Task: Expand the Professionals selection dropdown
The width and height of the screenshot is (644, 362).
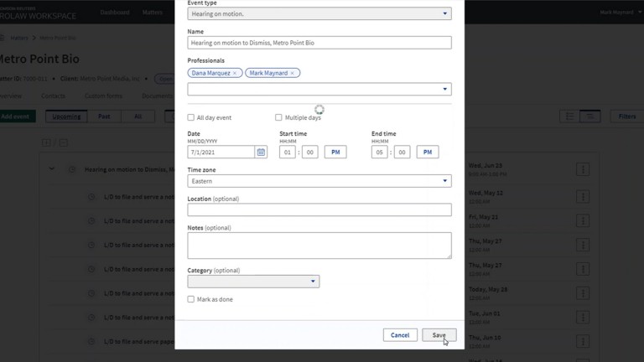Action: coord(319,89)
